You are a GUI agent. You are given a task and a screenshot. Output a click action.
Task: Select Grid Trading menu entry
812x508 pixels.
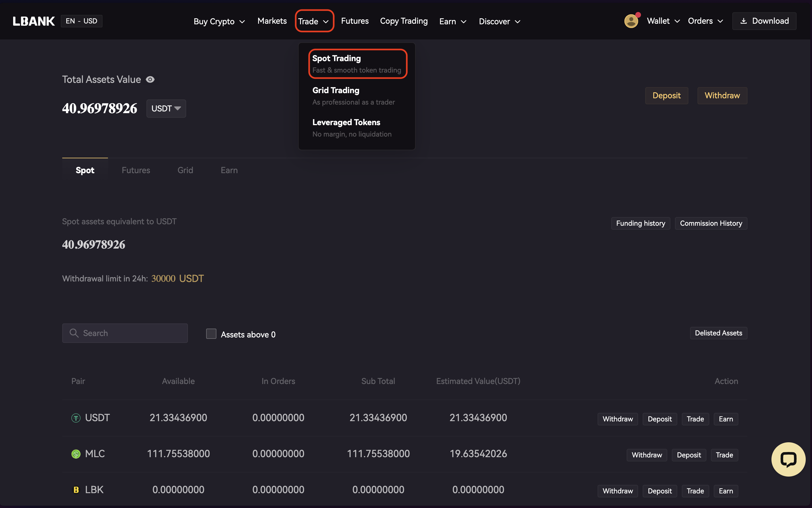[x=353, y=96]
